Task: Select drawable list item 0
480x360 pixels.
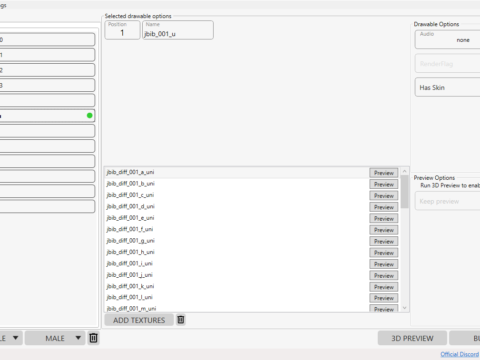Action: click(x=47, y=40)
